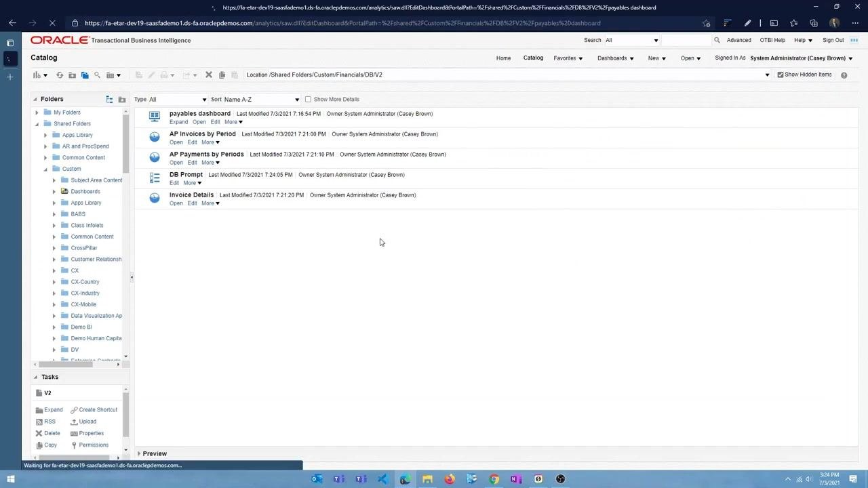Open the Dashboards menu

(x=615, y=58)
